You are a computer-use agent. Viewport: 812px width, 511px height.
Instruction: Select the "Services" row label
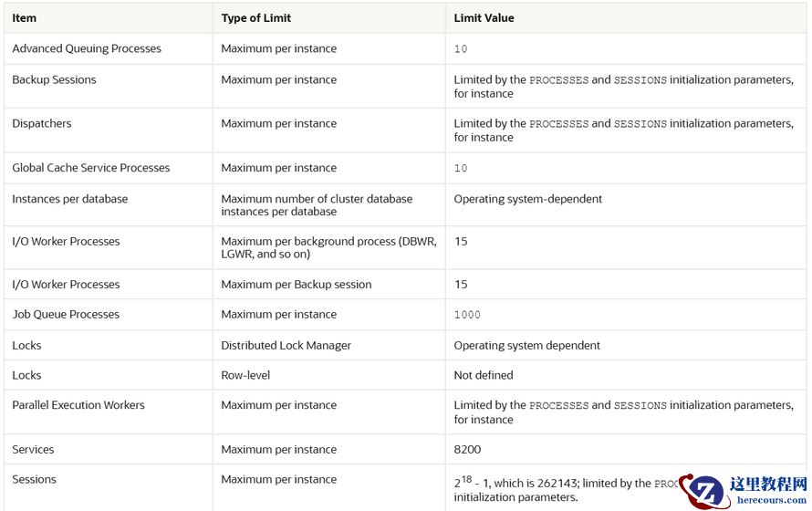[33, 450]
